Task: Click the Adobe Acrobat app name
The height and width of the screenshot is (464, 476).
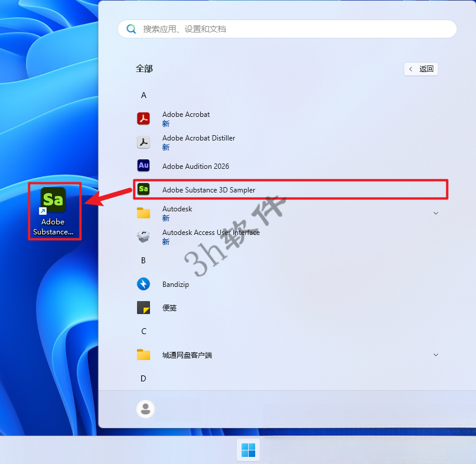Action: coord(186,115)
